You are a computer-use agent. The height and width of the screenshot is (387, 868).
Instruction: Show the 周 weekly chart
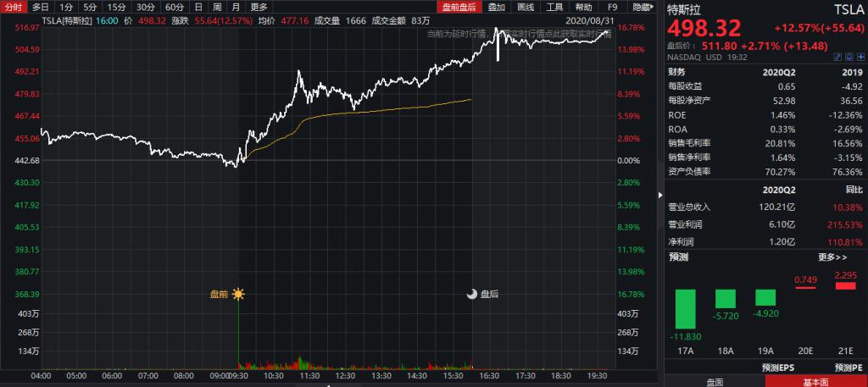tap(217, 7)
